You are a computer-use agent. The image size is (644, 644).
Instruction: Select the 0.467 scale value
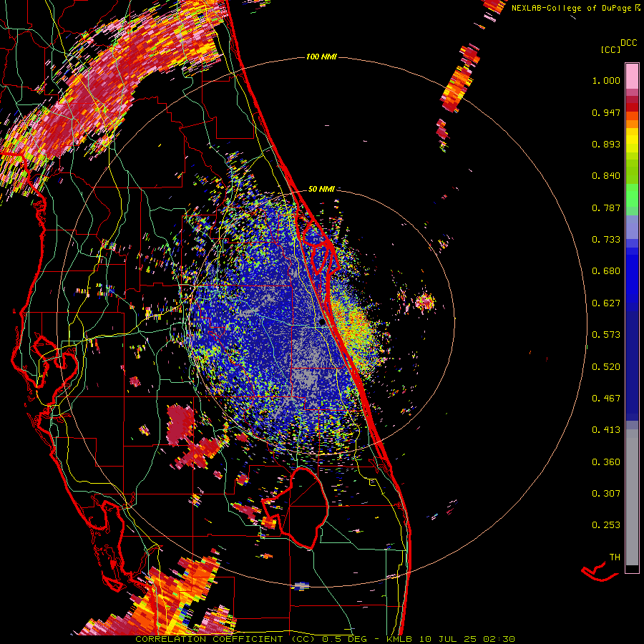pyautogui.click(x=606, y=399)
